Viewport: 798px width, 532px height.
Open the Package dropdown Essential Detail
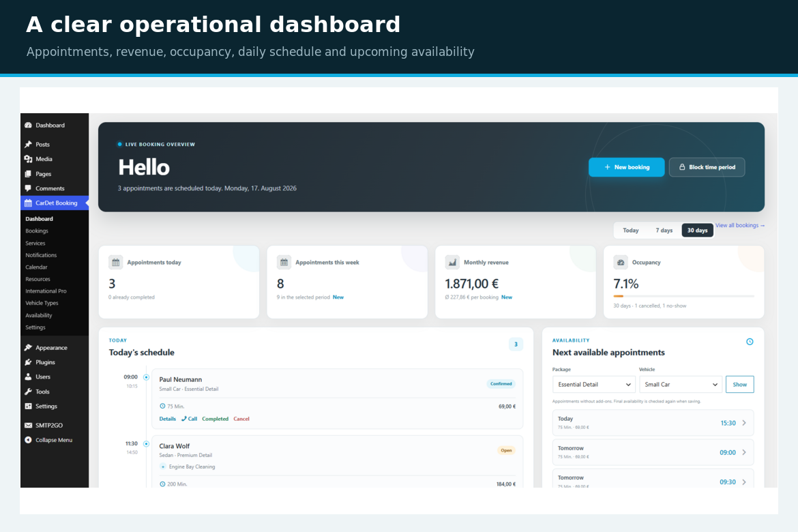tap(594, 385)
